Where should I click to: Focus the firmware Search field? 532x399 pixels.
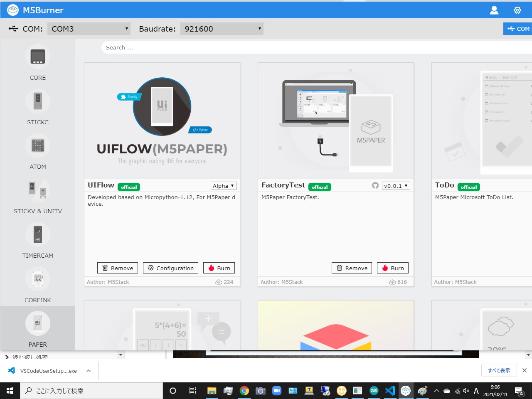pyautogui.click(x=317, y=47)
